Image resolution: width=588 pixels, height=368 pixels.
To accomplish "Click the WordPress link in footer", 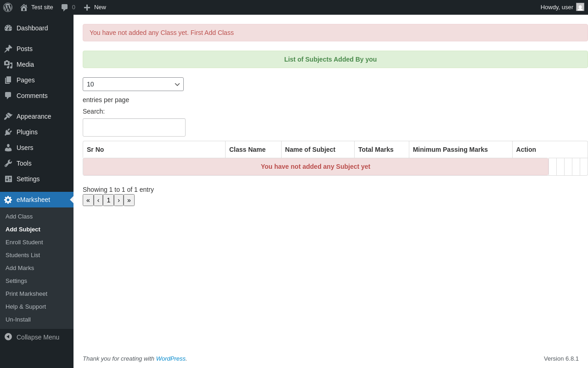I will [x=171, y=358].
